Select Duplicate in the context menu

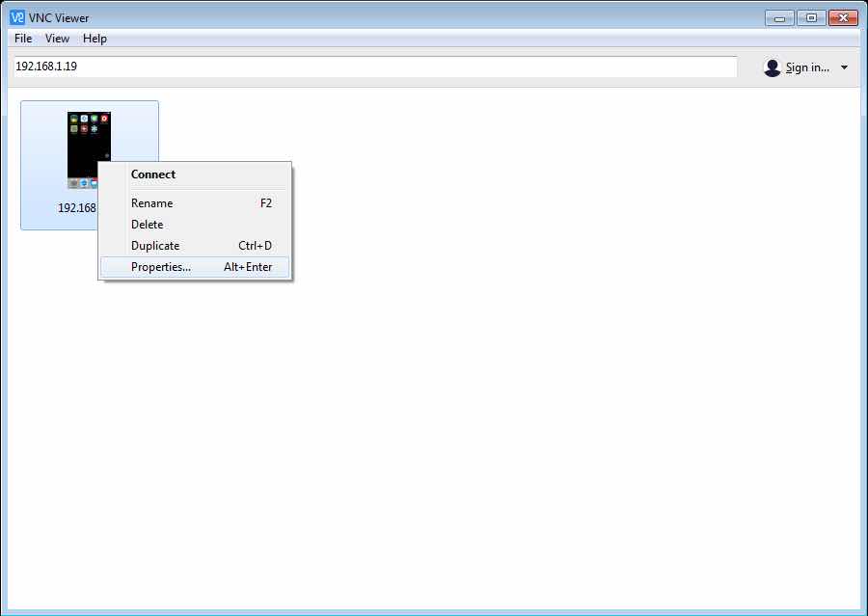[x=195, y=245]
